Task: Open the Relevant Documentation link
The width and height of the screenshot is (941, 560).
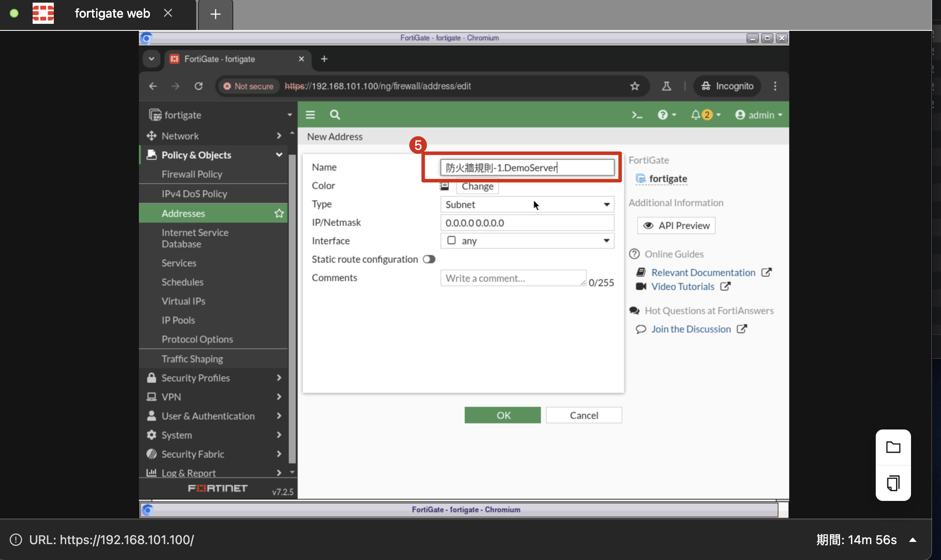Action: click(703, 273)
